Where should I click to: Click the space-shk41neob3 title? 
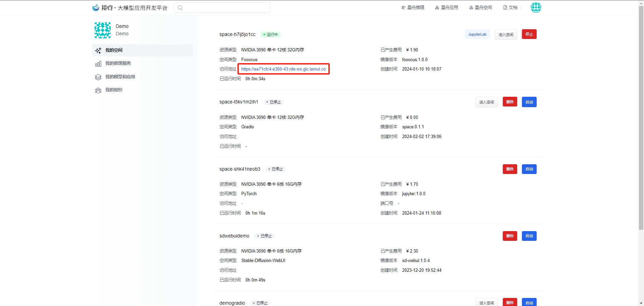(x=240, y=169)
